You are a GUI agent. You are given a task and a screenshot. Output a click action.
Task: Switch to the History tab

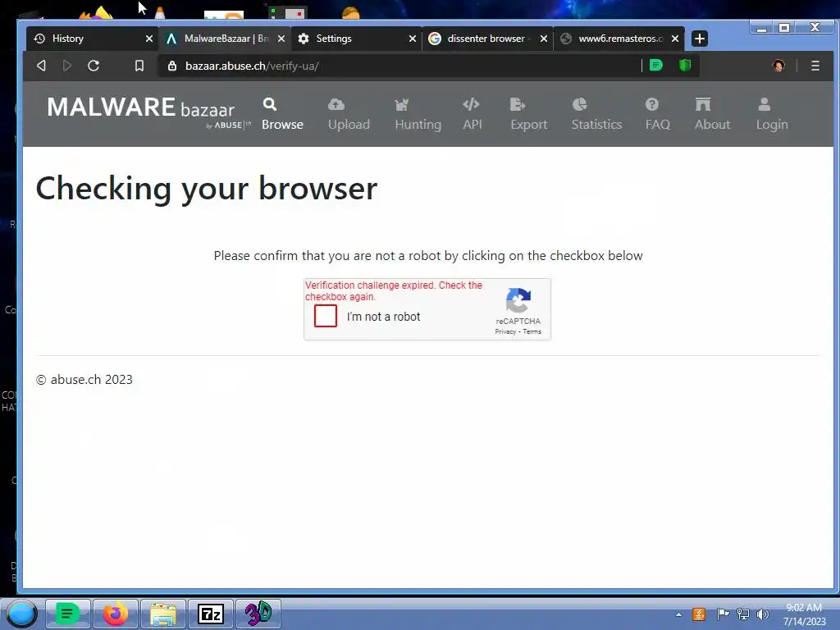(x=84, y=39)
